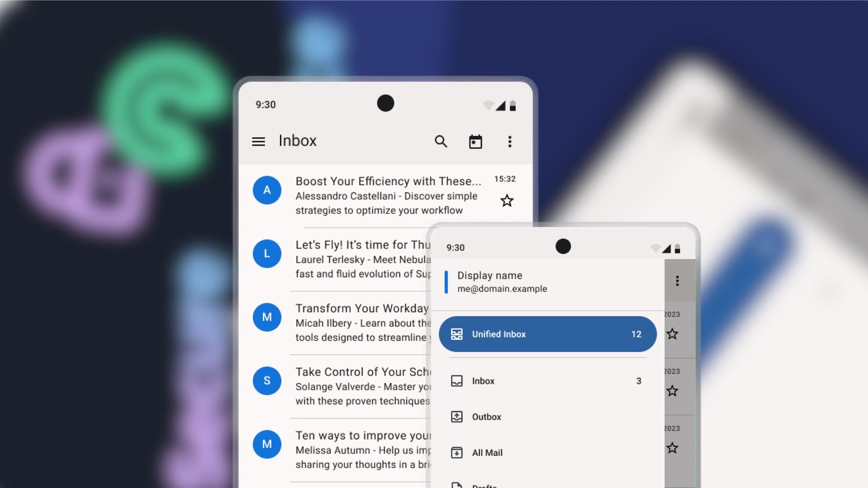This screenshot has width=868, height=488.
Task: Click the All Mail folder icon
Action: tap(457, 452)
